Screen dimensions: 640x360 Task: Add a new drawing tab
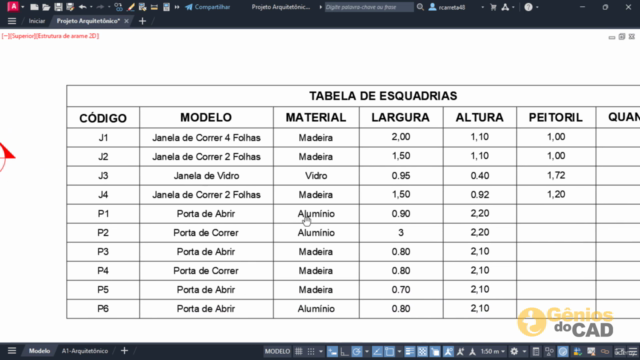pyautogui.click(x=142, y=21)
